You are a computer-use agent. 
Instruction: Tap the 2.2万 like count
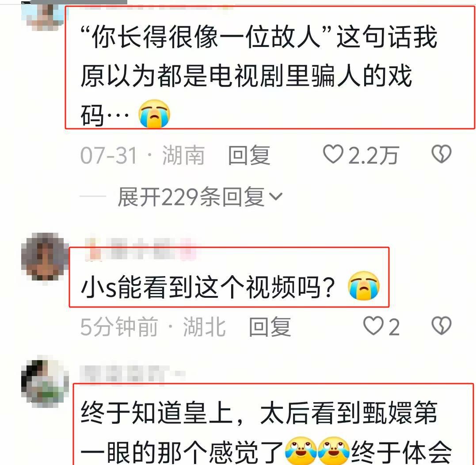click(374, 155)
